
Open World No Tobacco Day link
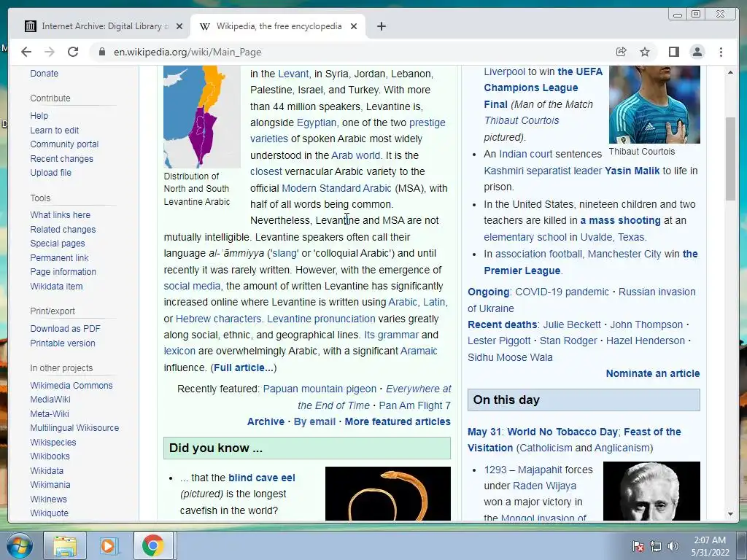pyautogui.click(x=562, y=432)
